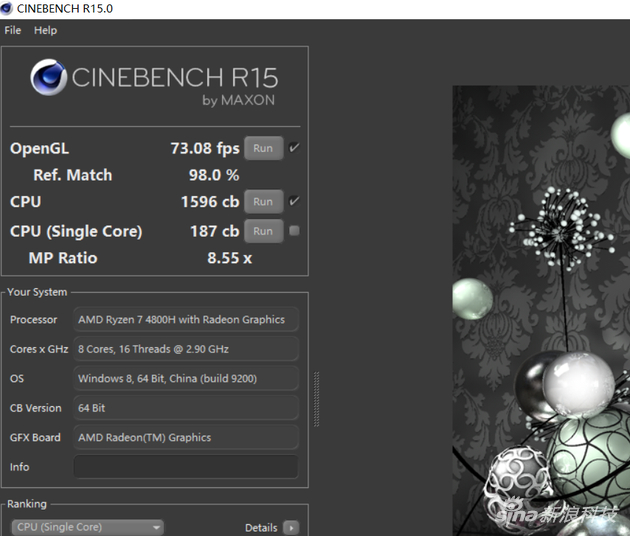Run the CPU (Single Core) benchmark
Screen dimensions: 630x536
tap(263, 231)
